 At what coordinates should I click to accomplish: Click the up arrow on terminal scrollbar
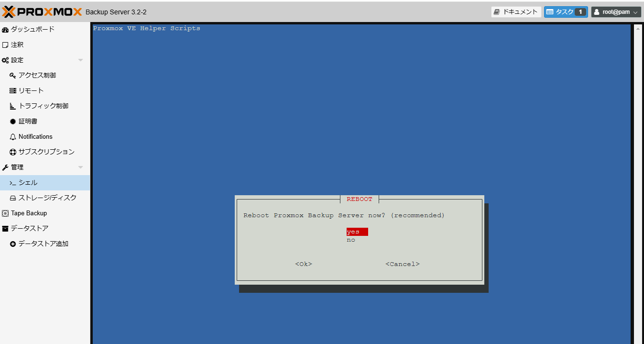click(x=638, y=29)
